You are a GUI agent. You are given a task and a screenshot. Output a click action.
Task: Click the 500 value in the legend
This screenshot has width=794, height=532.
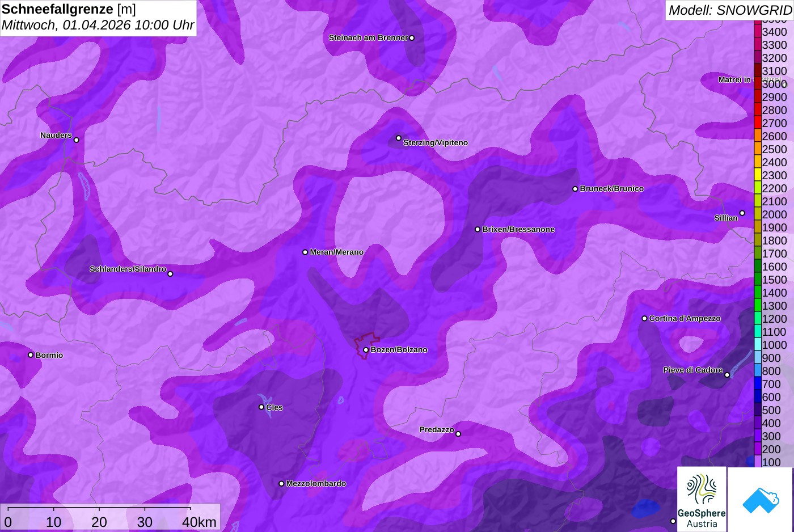[x=771, y=410]
